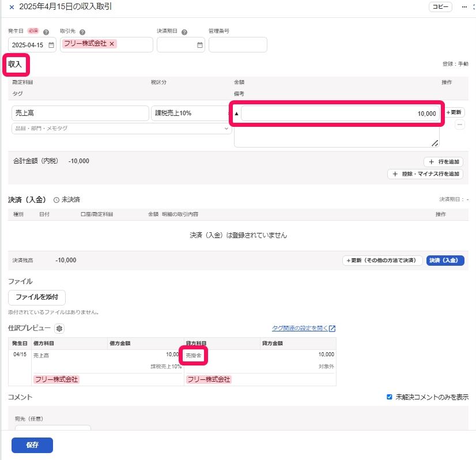Grab the resize handle of remarks box

click(435, 144)
